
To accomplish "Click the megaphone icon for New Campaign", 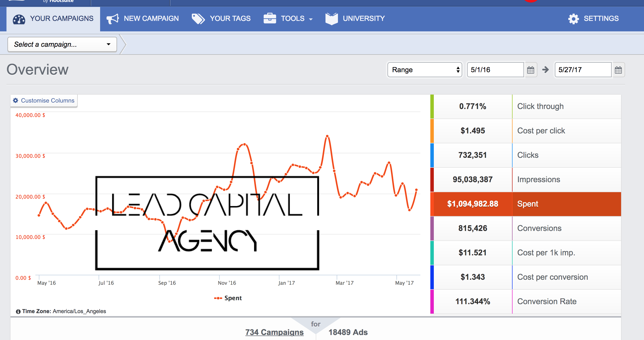I will click(113, 19).
